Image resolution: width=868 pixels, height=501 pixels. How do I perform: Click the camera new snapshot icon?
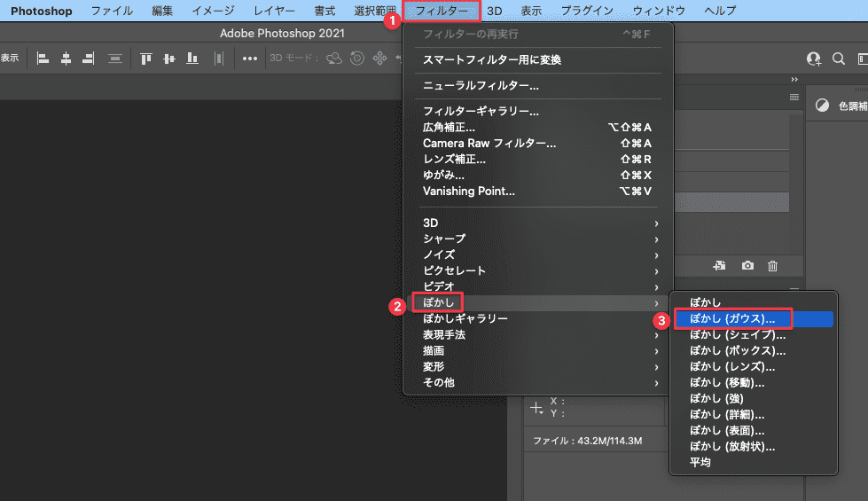pos(747,266)
